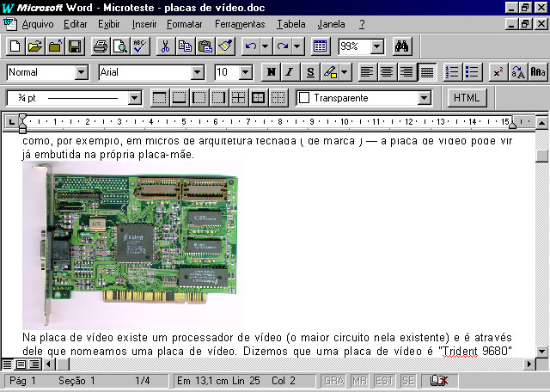550x392 pixels.
Task: Apply the highlighter color
Action: pyautogui.click(x=330, y=72)
